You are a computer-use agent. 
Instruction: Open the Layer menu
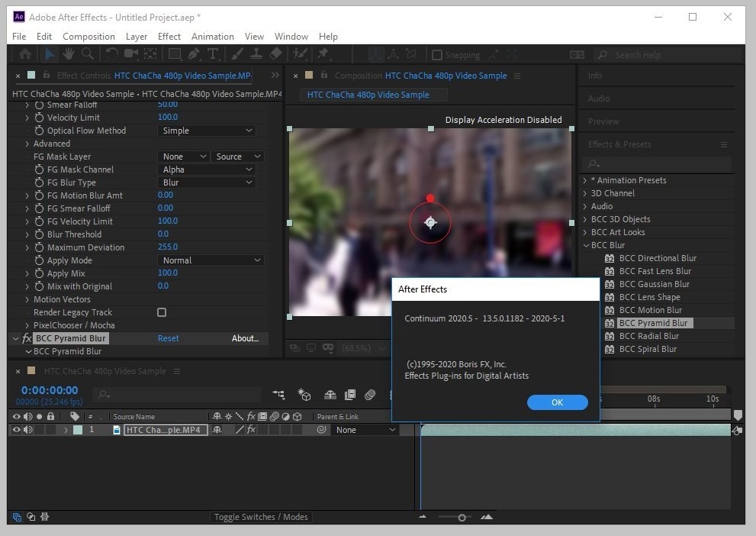[x=137, y=36]
